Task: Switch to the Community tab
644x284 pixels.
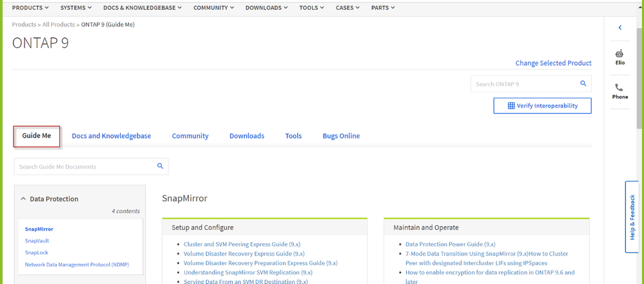Action: coord(190,136)
